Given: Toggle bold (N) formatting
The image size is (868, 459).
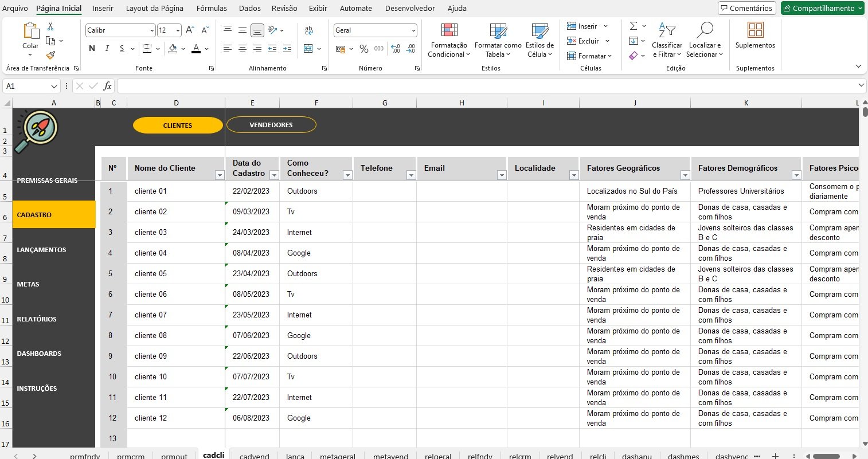Looking at the screenshot, I should tap(92, 49).
